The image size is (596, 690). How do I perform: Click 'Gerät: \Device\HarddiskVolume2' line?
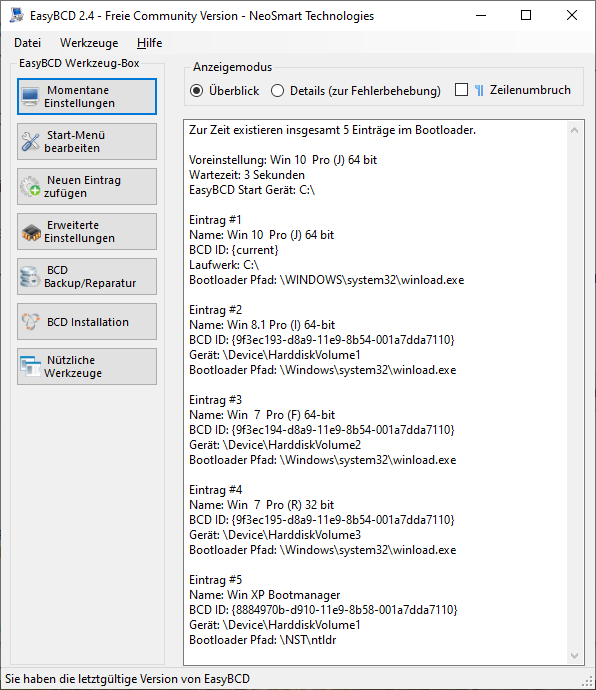[x=275, y=445]
